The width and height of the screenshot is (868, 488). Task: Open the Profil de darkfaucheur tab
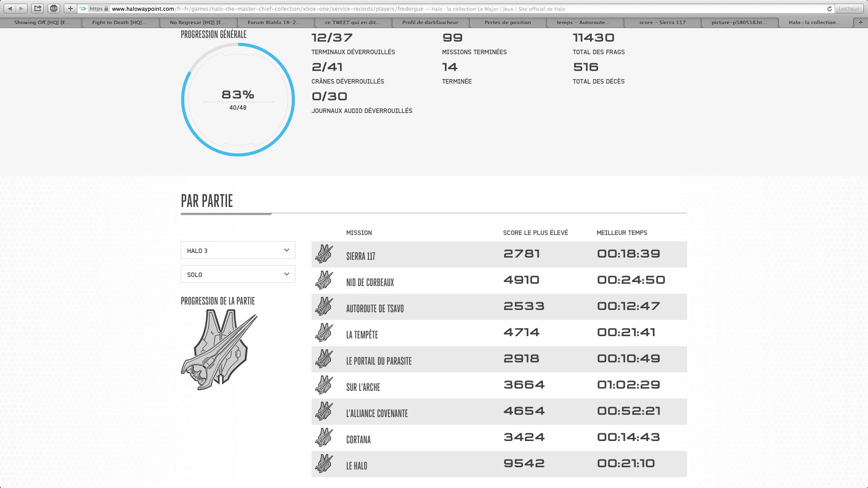(x=430, y=22)
